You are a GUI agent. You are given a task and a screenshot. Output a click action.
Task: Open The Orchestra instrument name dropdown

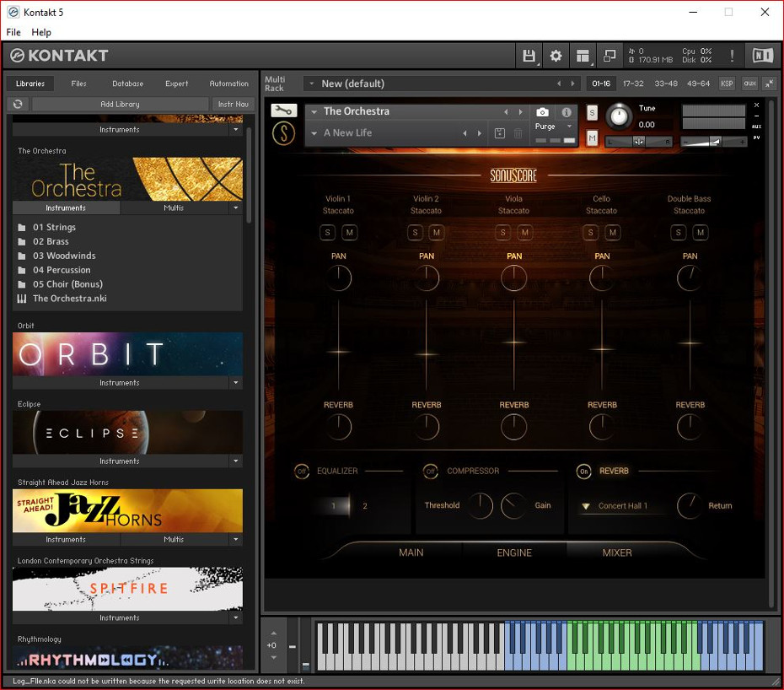click(x=314, y=112)
